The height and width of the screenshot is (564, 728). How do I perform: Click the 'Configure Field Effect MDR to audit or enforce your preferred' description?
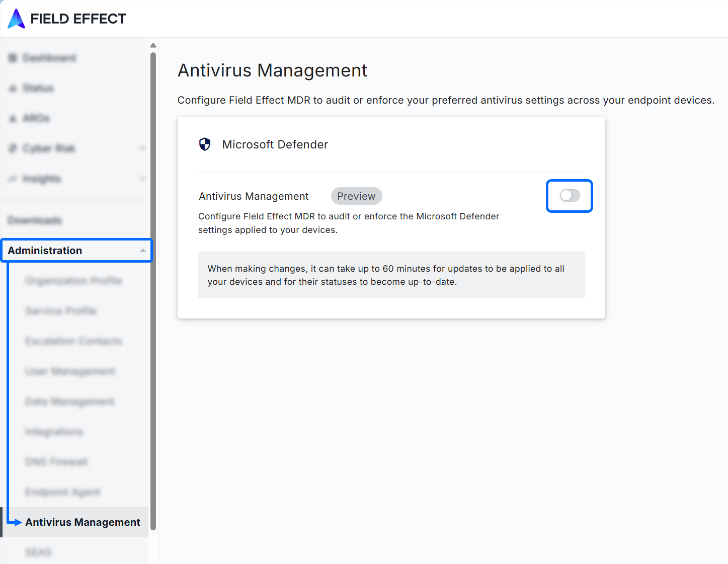coord(446,100)
